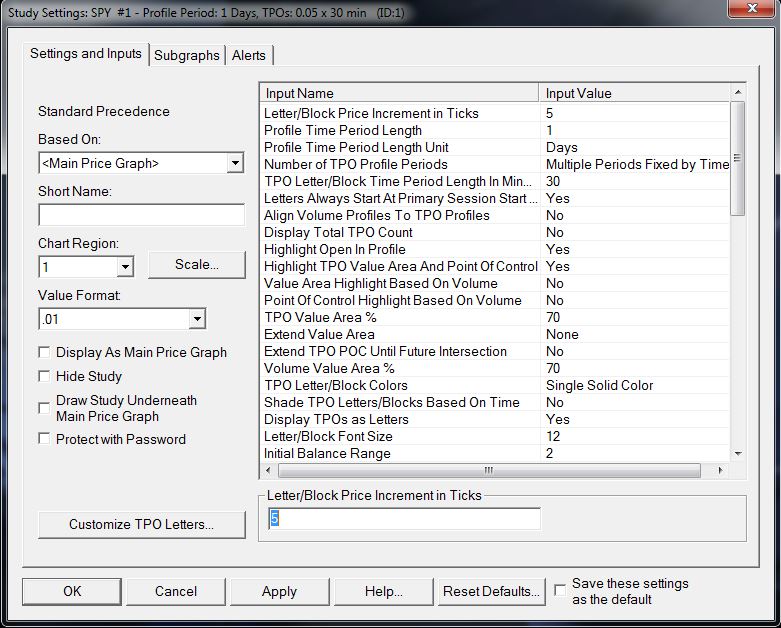Screen dimensions: 781x628
Task: Click the 'Multiple Periods Fixed by Time' value
Action: pos(638,164)
